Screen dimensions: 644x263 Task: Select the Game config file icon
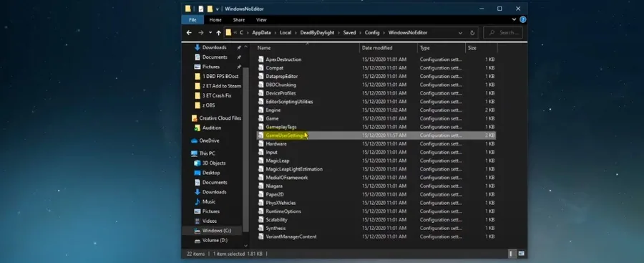pos(260,118)
